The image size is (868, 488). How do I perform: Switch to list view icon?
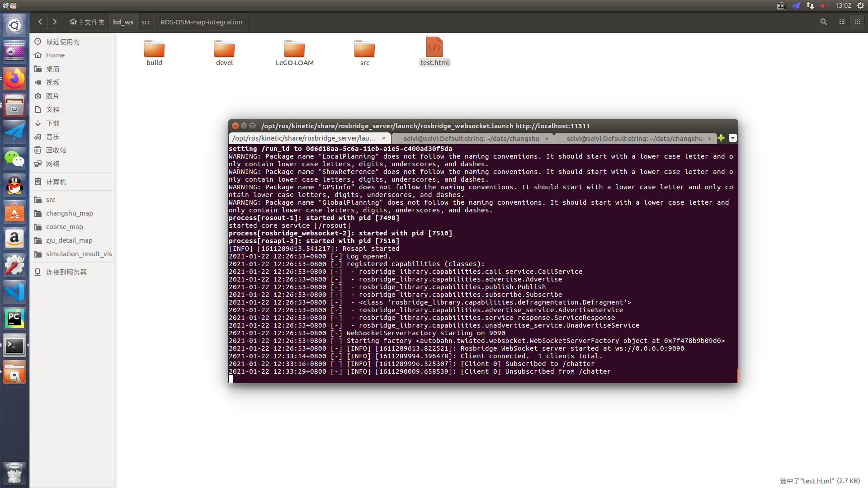842,22
